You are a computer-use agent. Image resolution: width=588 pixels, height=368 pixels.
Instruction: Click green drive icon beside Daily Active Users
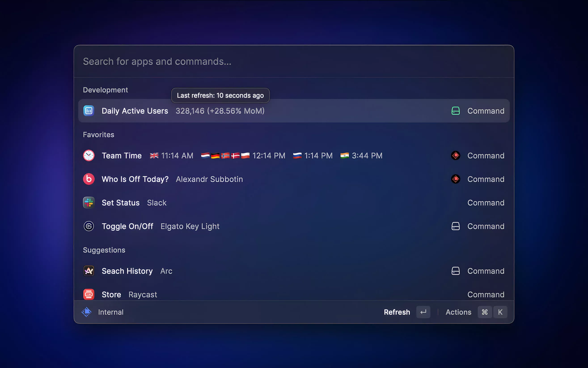pos(455,111)
